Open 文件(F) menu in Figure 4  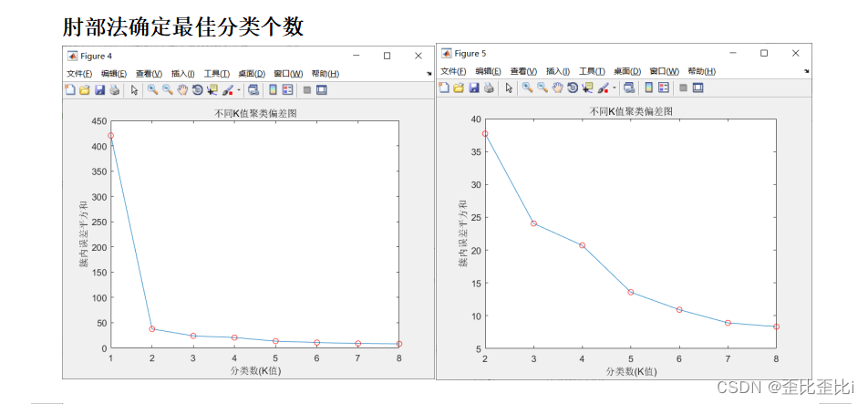pos(79,74)
